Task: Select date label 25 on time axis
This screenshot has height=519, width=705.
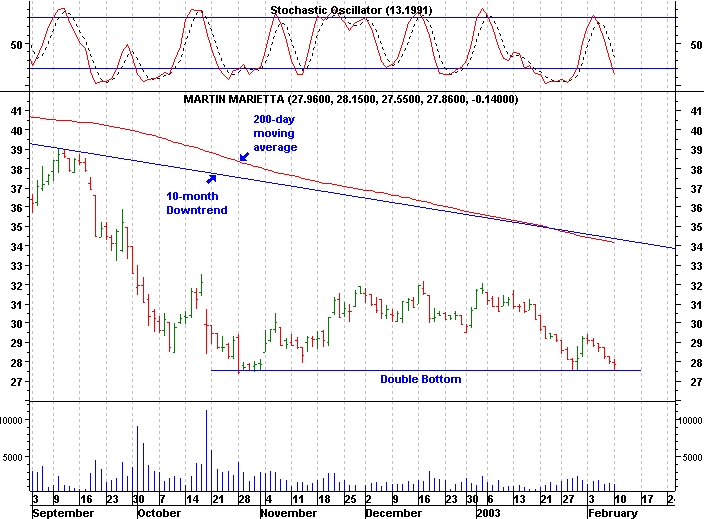Action: pyautogui.click(x=350, y=499)
